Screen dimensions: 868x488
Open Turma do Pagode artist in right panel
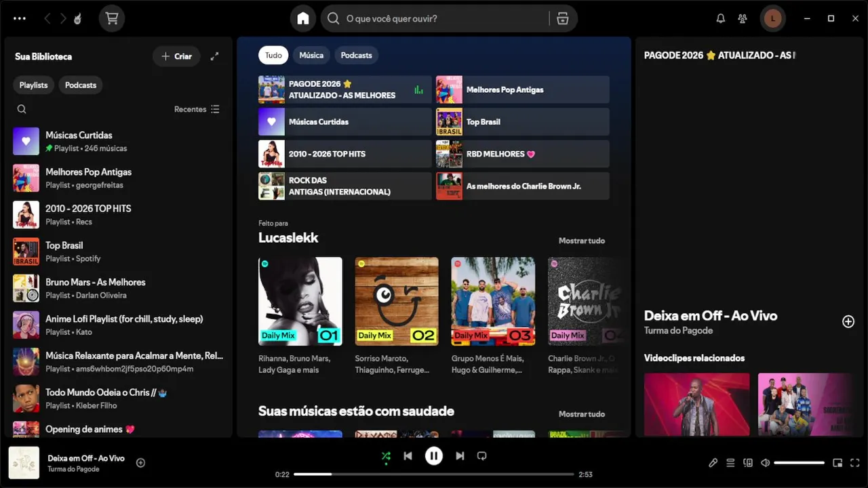678,331
